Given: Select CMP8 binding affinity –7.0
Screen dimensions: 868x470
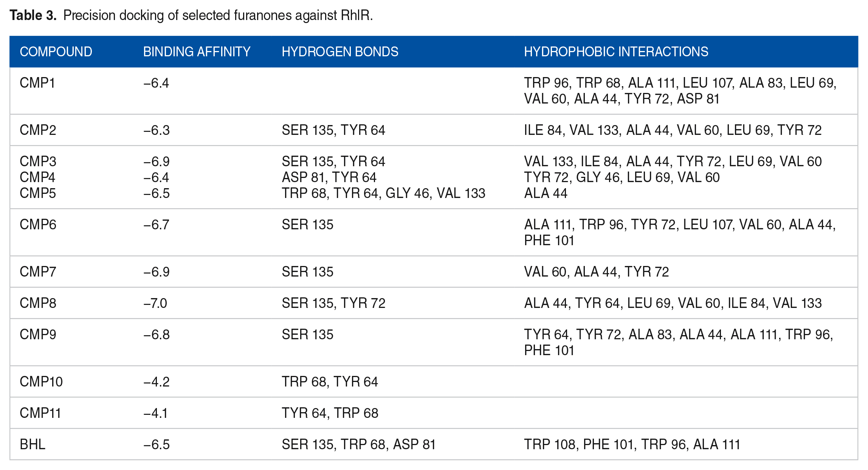Looking at the screenshot, I should point(155,303).
